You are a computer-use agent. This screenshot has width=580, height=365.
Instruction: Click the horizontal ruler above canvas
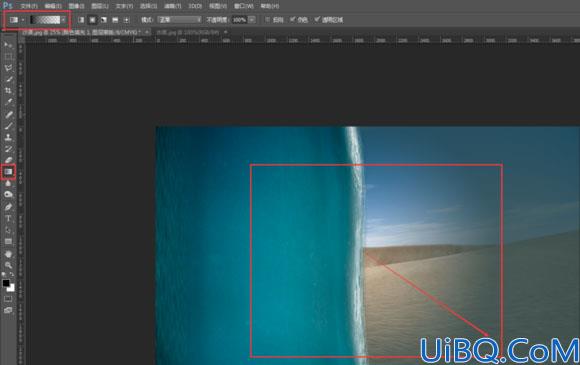(302, 40)
